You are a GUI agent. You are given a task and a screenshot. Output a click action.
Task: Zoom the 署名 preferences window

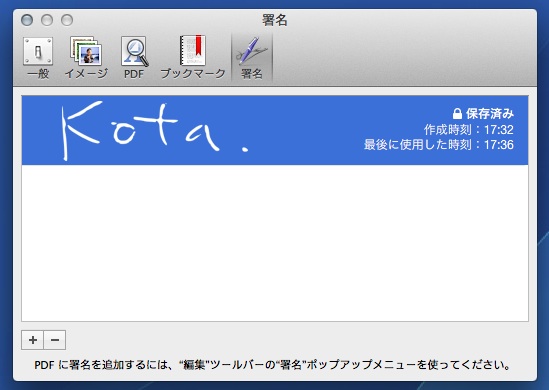[x=67, y=20]
